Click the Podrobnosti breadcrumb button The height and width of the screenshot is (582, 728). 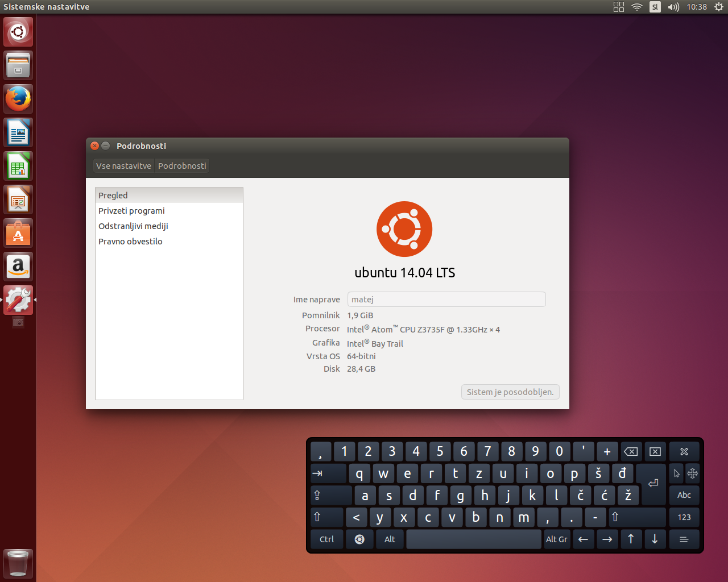click(182, 166)
